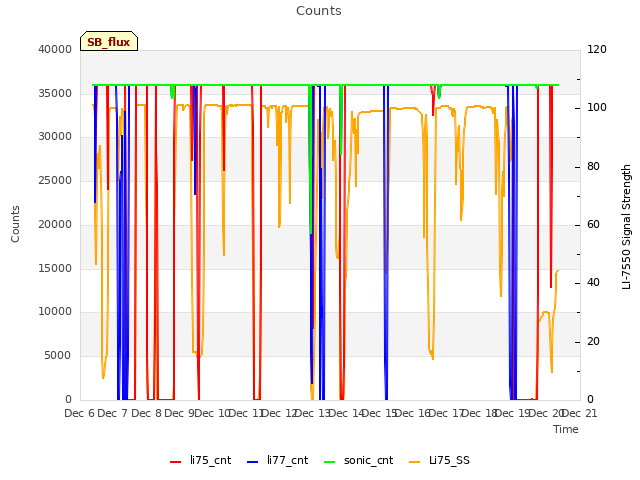Click the 15000 tick on left axis
The image size is (640, 480).
tap(55, 268)
